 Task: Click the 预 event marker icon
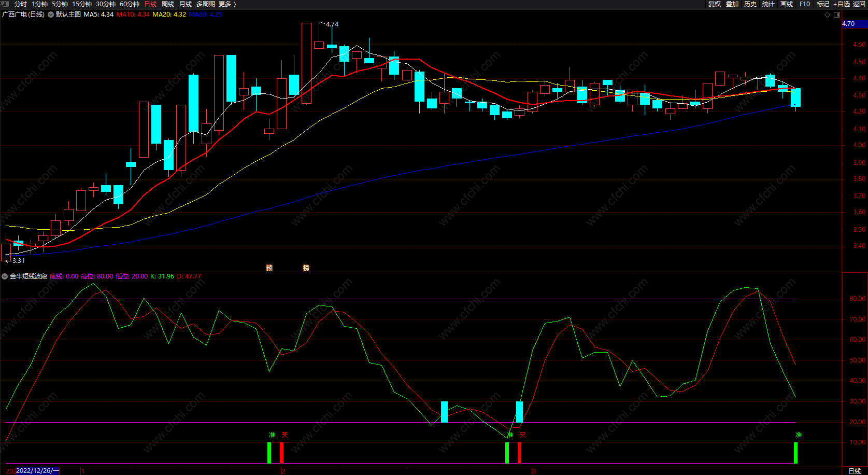click(x=269, y=268)
